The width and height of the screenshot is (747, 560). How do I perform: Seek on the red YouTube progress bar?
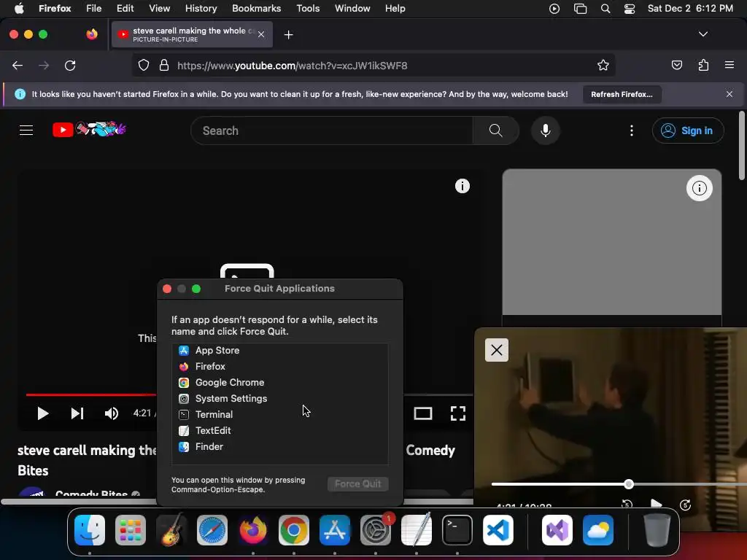click(x=91, y=394)
